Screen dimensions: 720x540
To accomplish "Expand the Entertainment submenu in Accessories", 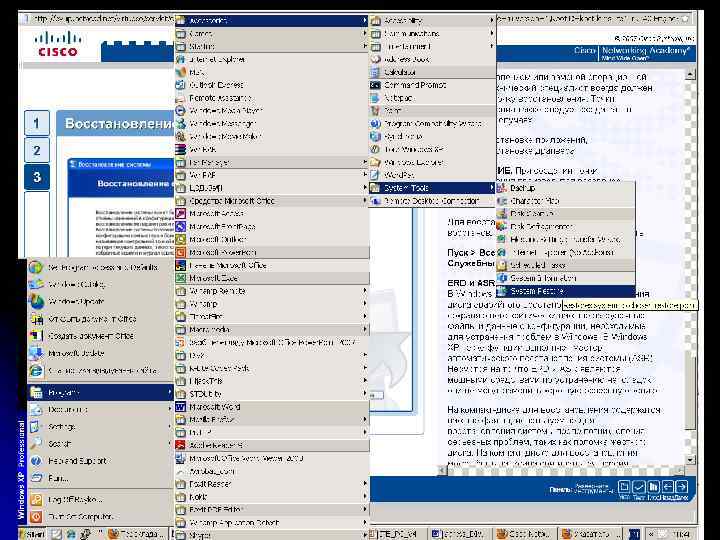I will (x=433, y=46).
